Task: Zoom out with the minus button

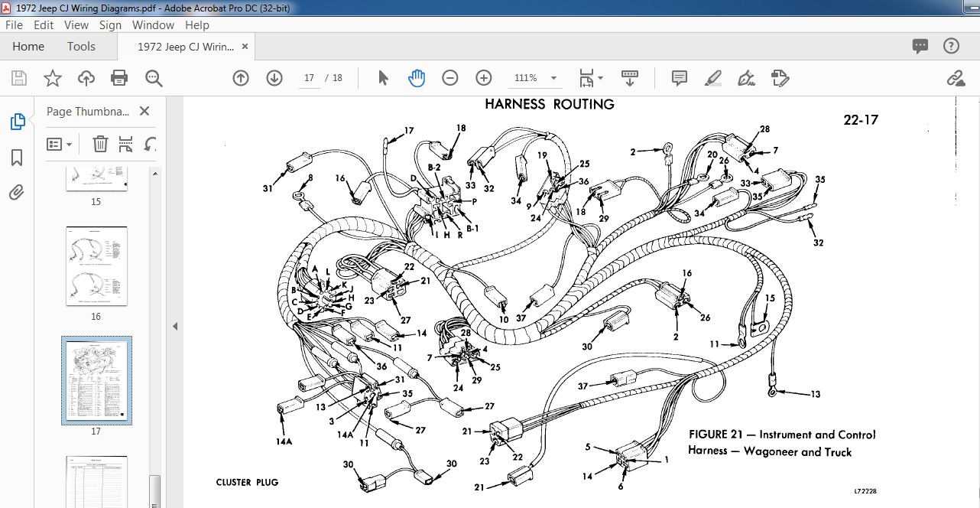Action: (450, 78)
